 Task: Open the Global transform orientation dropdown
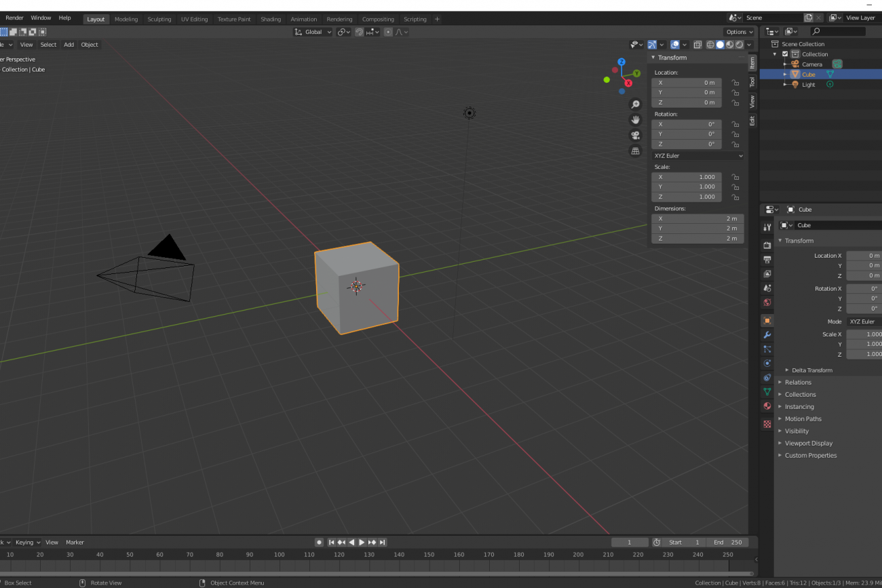pos(313,32)
